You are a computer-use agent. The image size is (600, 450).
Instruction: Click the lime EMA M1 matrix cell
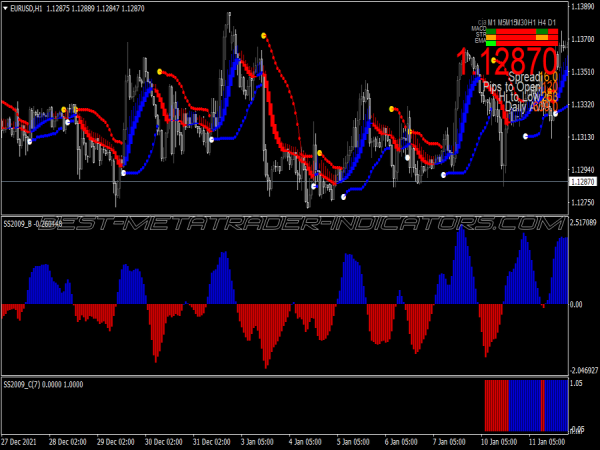(491, 43)
